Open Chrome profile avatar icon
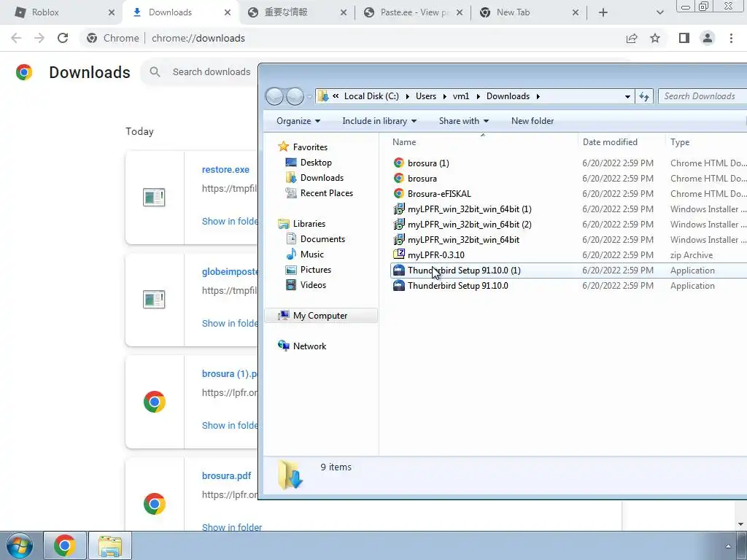This screenshot has height=560, width=747. (x=708, y=38)
